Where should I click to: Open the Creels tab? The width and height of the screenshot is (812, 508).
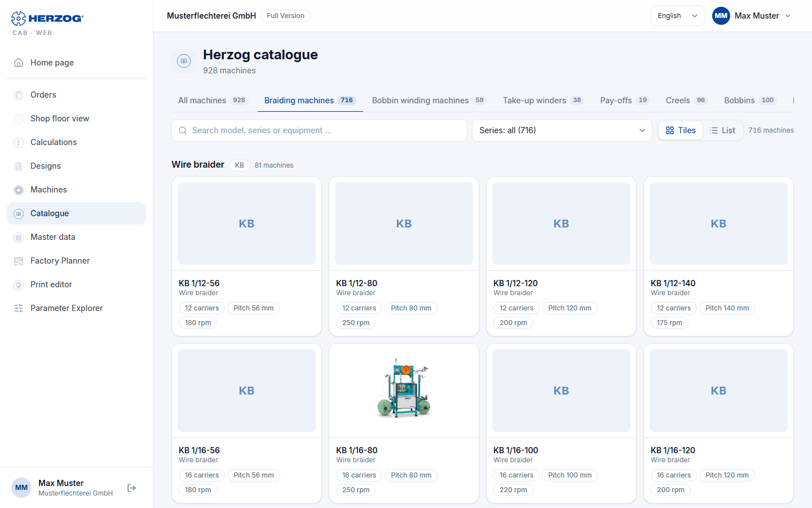(x=686, y=100)
